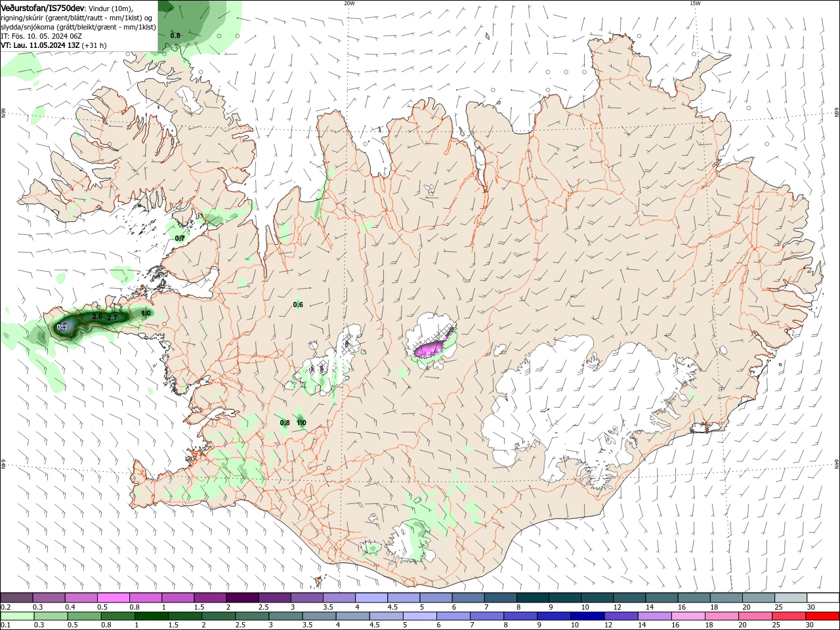
Task: Select the darkest purple swatch starting at 2
Action: [x=242, y=597]
